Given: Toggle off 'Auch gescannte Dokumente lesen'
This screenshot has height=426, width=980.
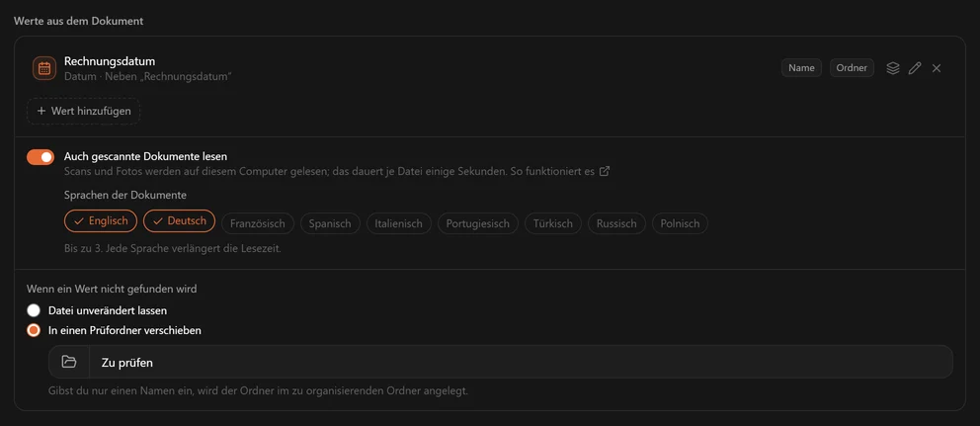Looking at the screenshot, I should click(x=41, y=157).
